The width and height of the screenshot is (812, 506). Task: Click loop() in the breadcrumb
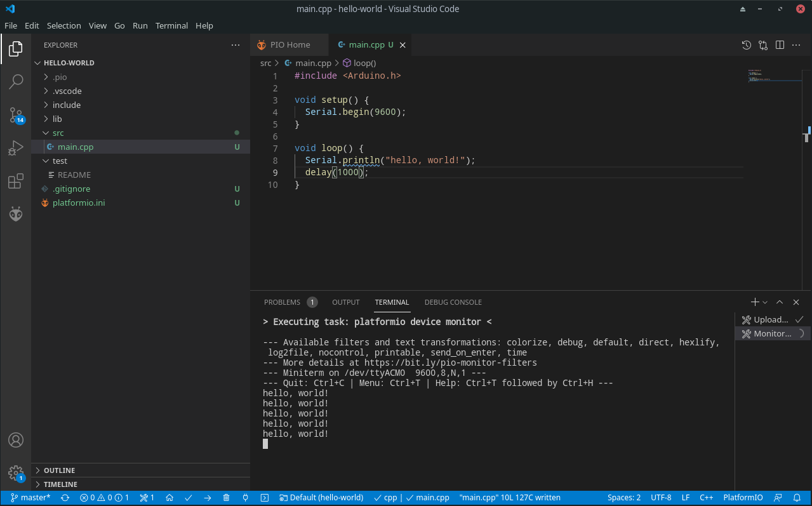click(359, 63)
